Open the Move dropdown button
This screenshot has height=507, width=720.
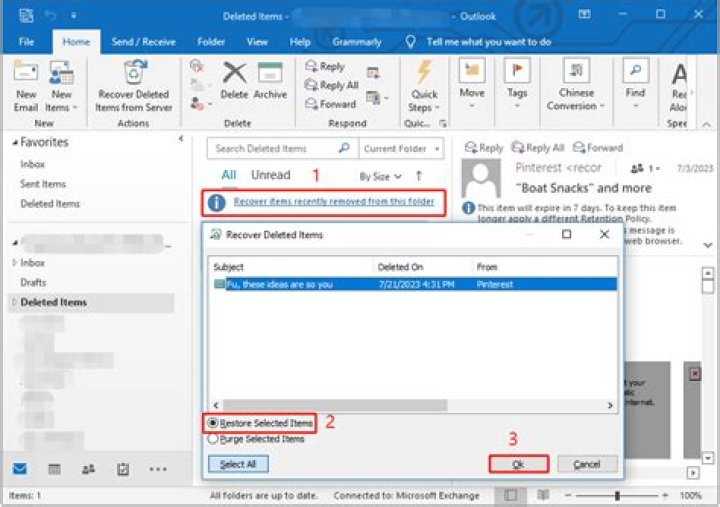coord(472,84)
